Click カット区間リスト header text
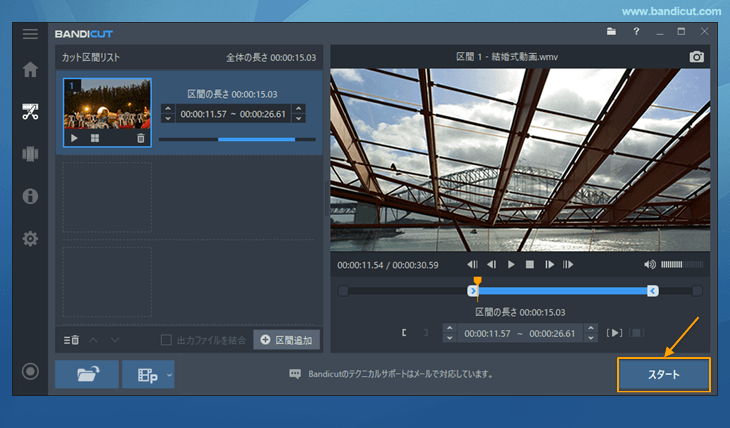The image size is (730, 428). click(x=91, y=58)
